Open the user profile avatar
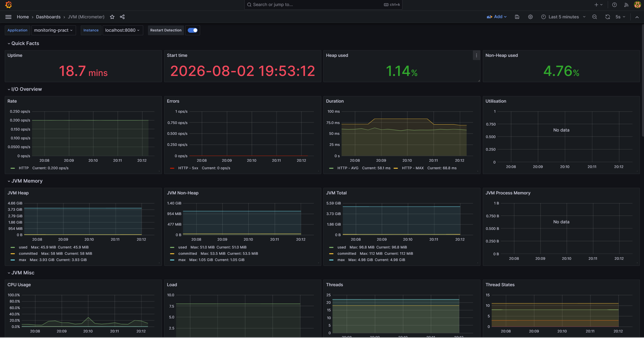This screenshot has width=644, height=338. click(x=637, y=5)
